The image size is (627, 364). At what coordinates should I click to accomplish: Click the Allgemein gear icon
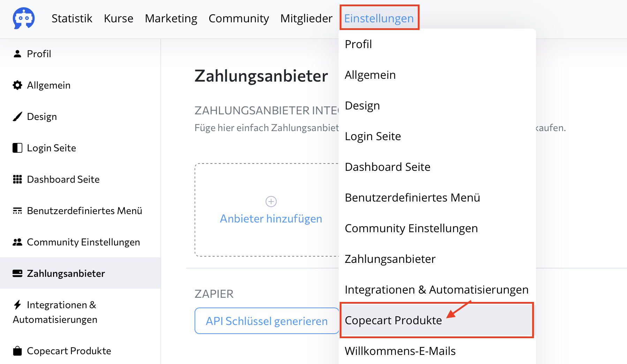point(17,85)
